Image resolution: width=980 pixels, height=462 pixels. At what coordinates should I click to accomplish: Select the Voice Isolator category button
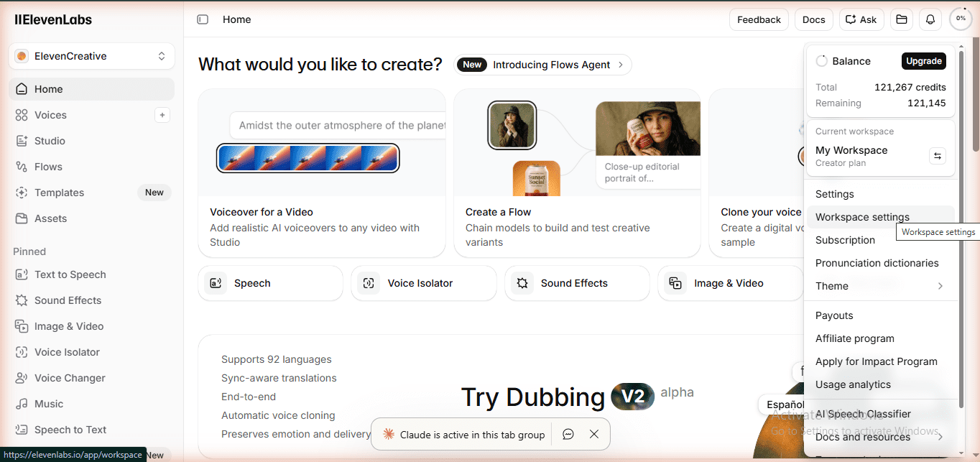click(424, 283)
